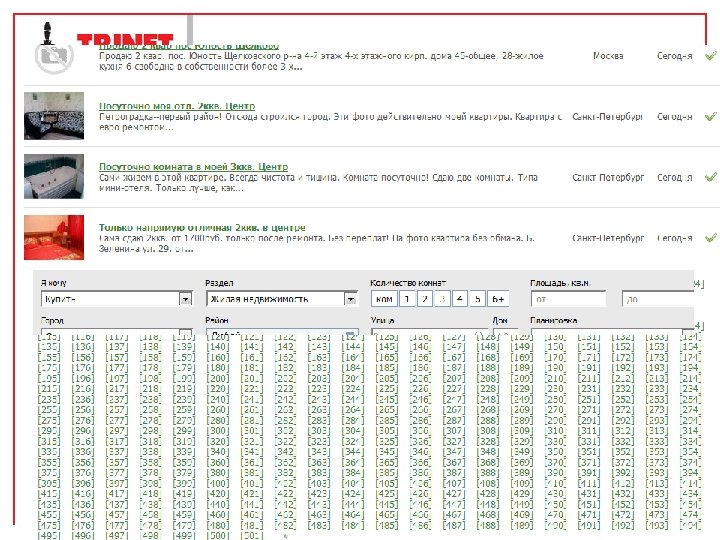Open the 'Район' dropdown
Screen dimensions: 720x540
pos(282,332)
